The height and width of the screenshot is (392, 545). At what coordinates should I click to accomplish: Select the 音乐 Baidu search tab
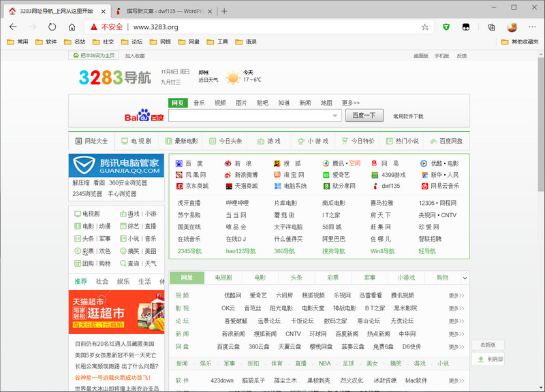(199, 103)
